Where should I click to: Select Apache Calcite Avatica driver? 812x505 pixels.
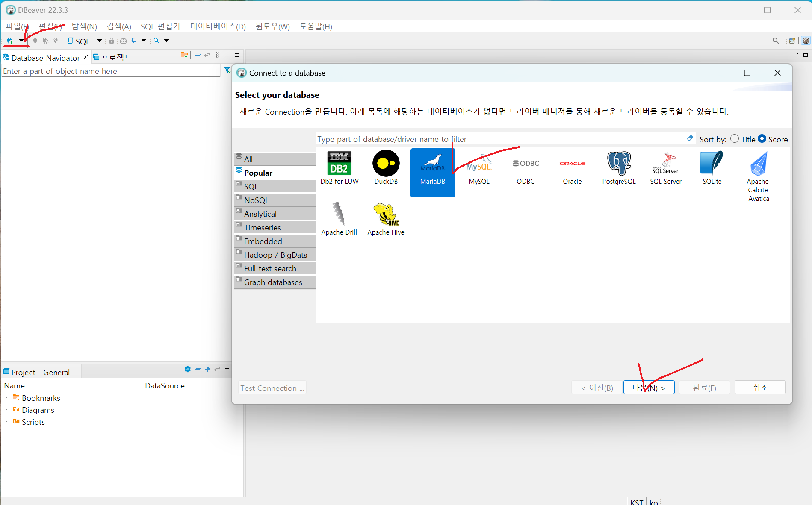coord(759,176)
